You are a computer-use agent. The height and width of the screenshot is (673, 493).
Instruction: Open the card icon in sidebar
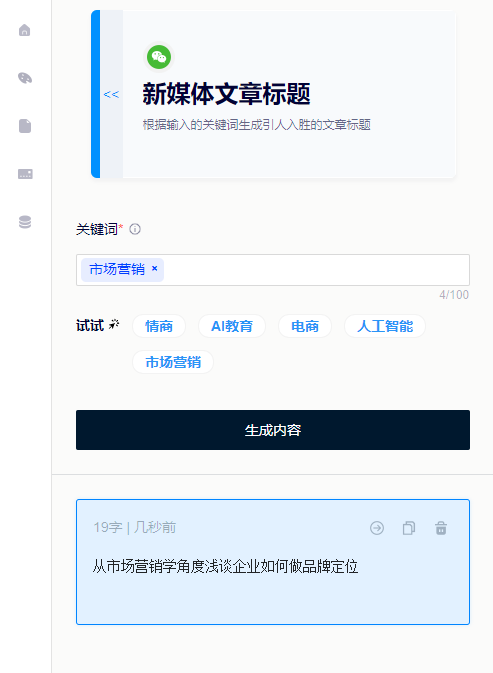(25, 174)
